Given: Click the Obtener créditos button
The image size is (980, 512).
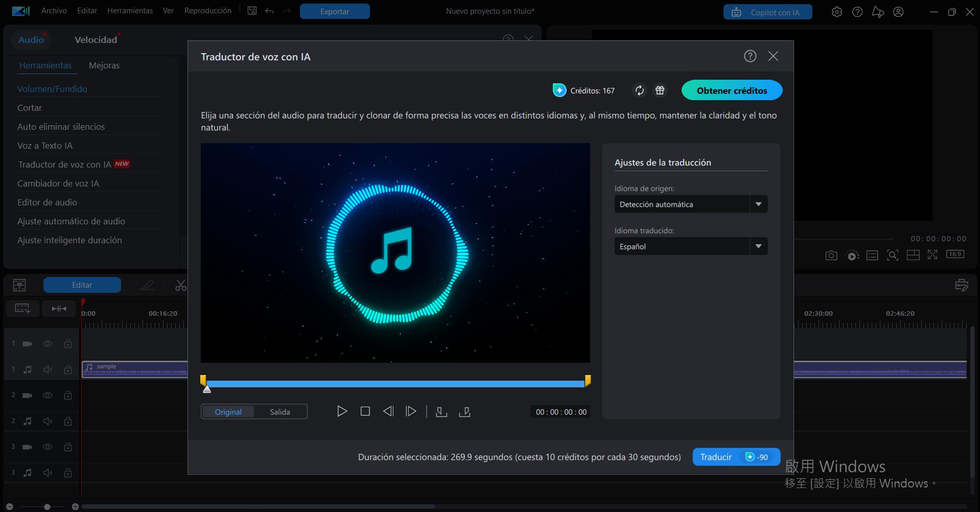Looking at the screenshot, I should [x=731, y=90].
